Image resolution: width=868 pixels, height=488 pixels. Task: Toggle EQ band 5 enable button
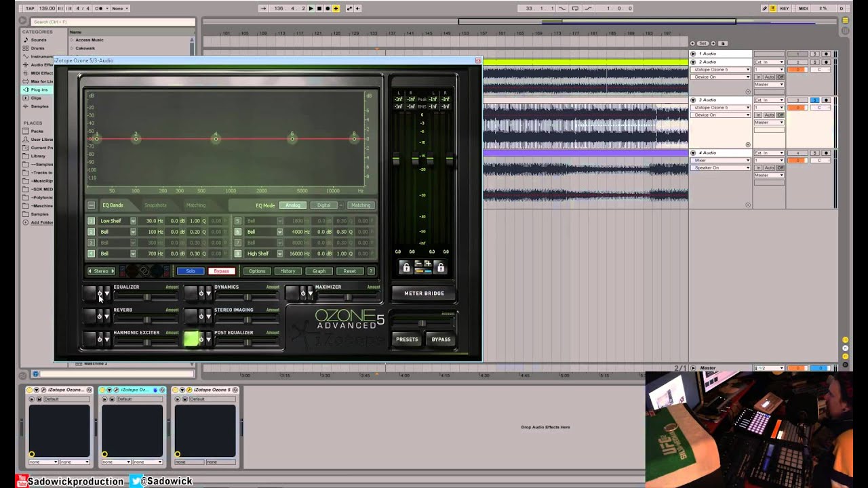[237, 221]
